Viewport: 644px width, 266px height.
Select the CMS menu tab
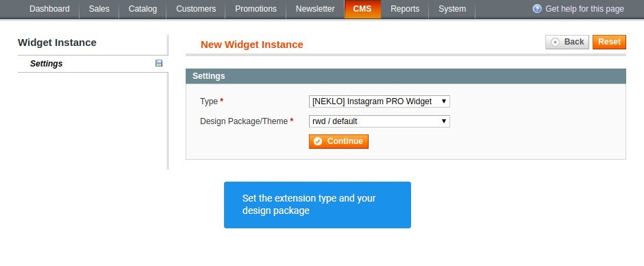point(362,9)
